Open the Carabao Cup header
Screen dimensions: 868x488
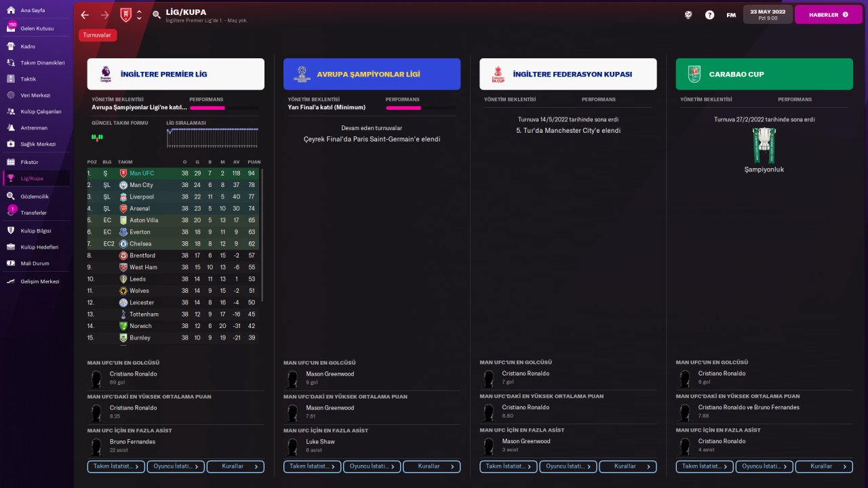[764, 74]
